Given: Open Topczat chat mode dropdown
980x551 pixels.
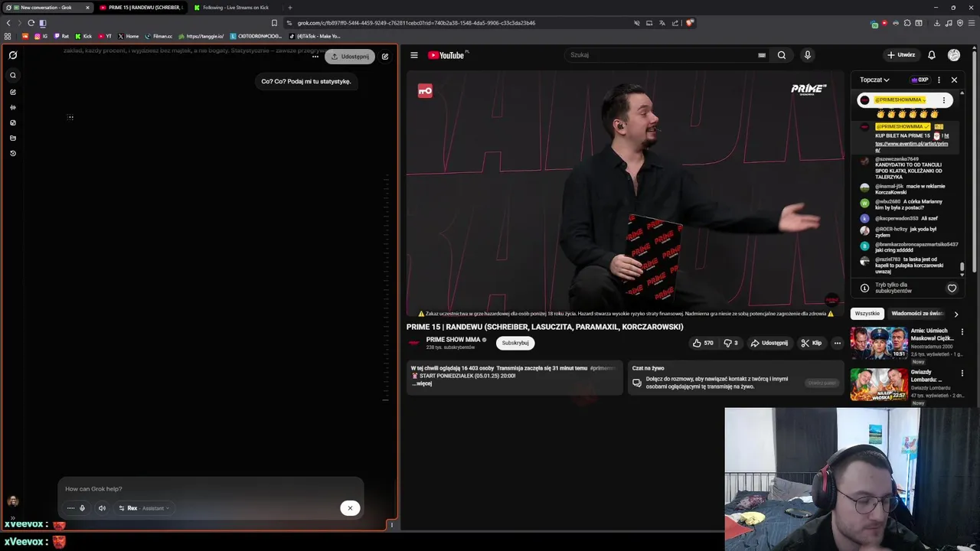Looking at the screenshot, I should pyautogui.click(x=874, y=80).
